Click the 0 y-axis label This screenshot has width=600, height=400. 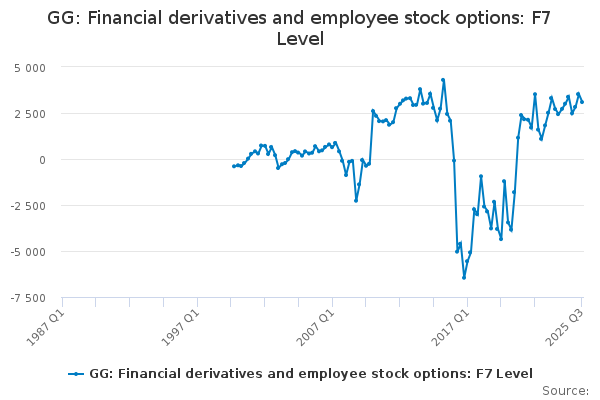[x=41, y=160]
